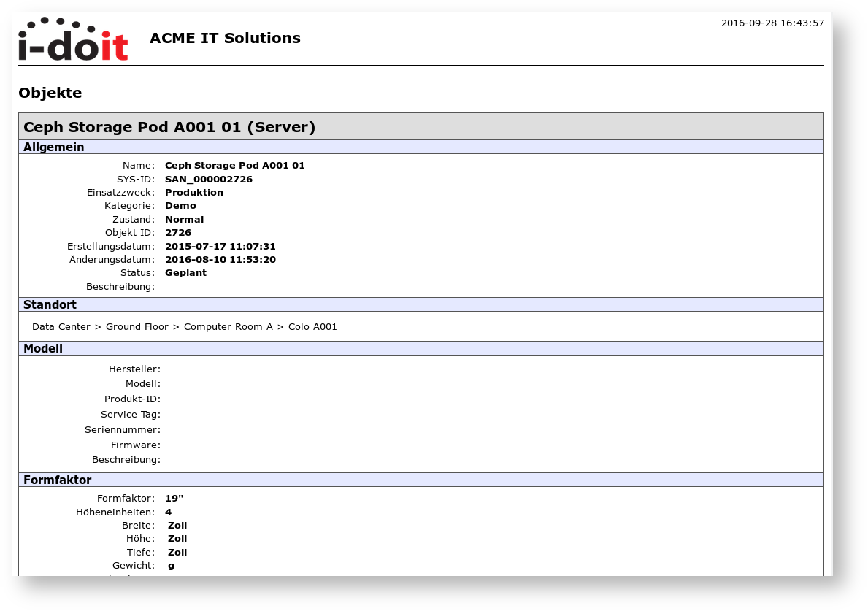This screenshot has height=611, width=868.
Task: Click the SYS-ID value SAN_000002726
Action: click(209, 180)
